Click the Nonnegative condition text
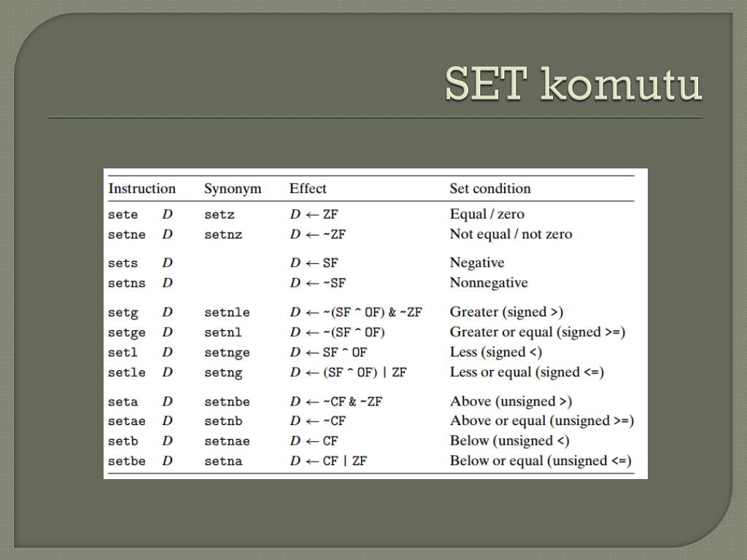Screen dimensions: 747x560 tap(489, 283)
